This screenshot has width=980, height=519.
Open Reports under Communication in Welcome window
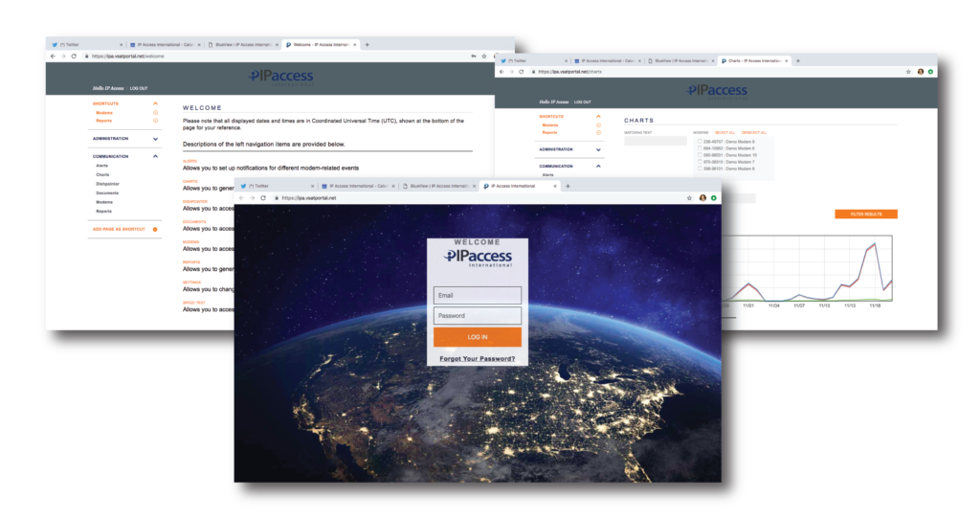103,212
